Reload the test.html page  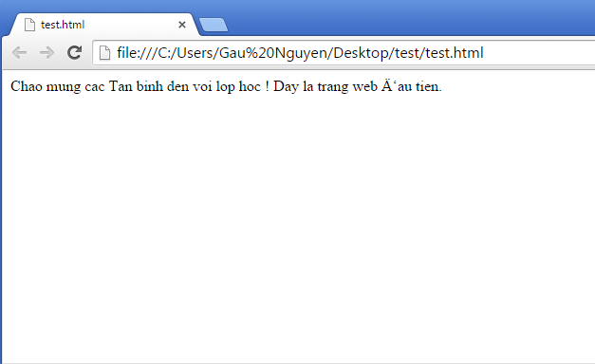pyautogui.click(x=74, y=52)
